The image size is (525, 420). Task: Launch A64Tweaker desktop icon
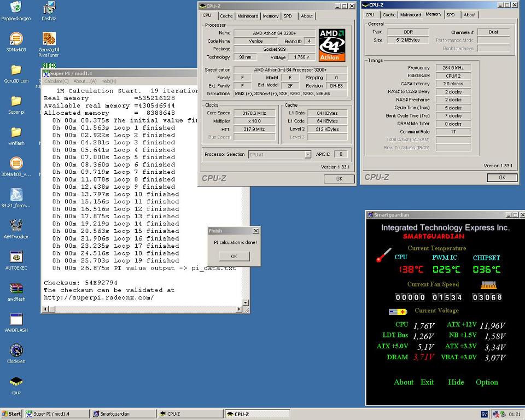coord(16,225)
